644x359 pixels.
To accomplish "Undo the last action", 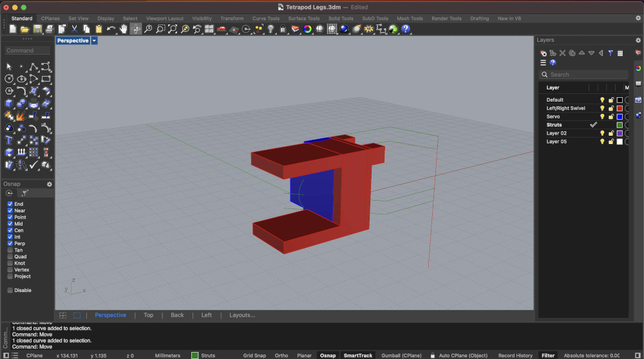I will (111, 29).
